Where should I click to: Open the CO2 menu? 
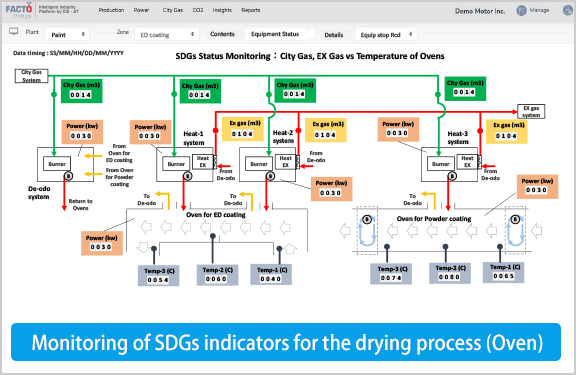(198, 10)
